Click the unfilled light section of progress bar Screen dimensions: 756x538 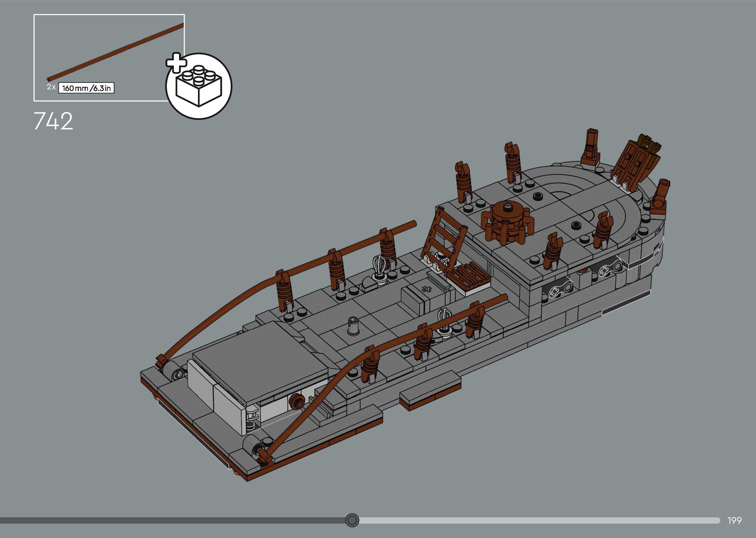click(536, 520)
